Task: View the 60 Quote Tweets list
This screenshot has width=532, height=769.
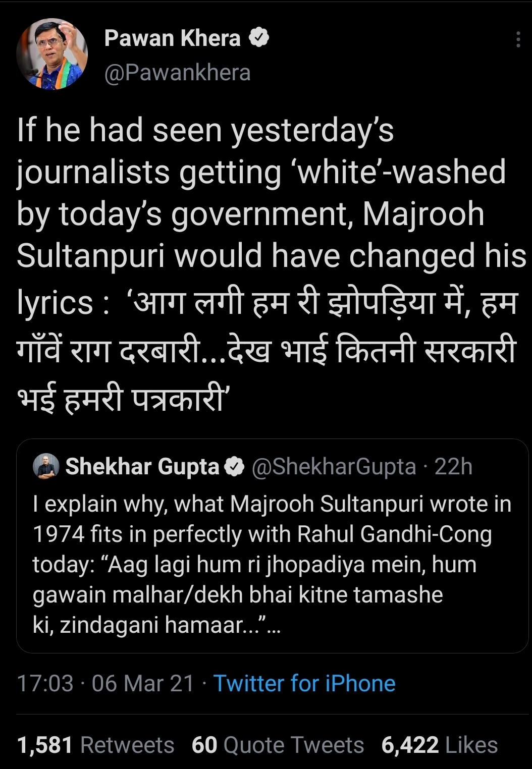Action: click(x=278, y=745)
